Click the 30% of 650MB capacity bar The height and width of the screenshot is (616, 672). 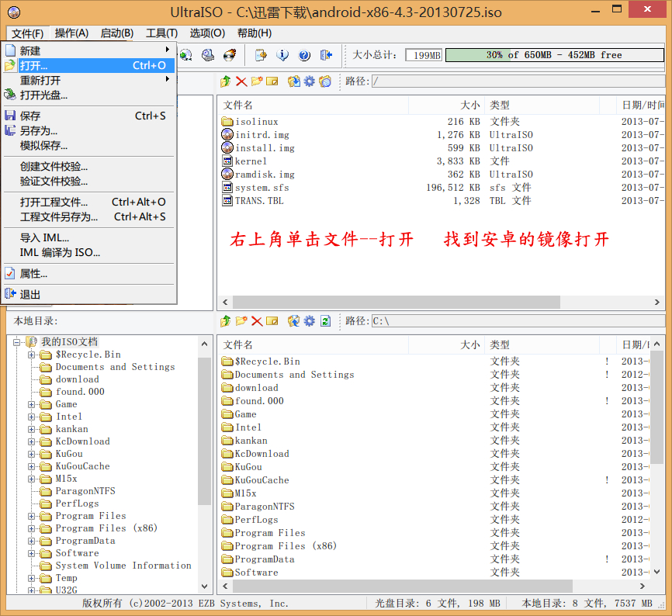555,55
